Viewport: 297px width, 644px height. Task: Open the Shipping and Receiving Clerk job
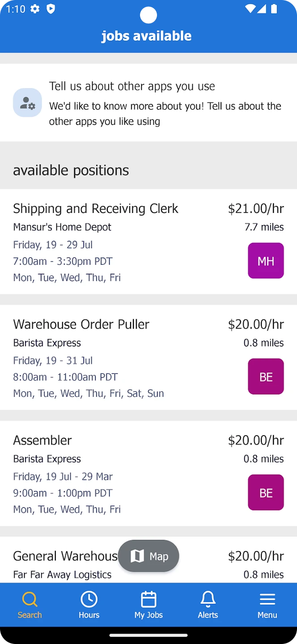[x=96, y=209]
